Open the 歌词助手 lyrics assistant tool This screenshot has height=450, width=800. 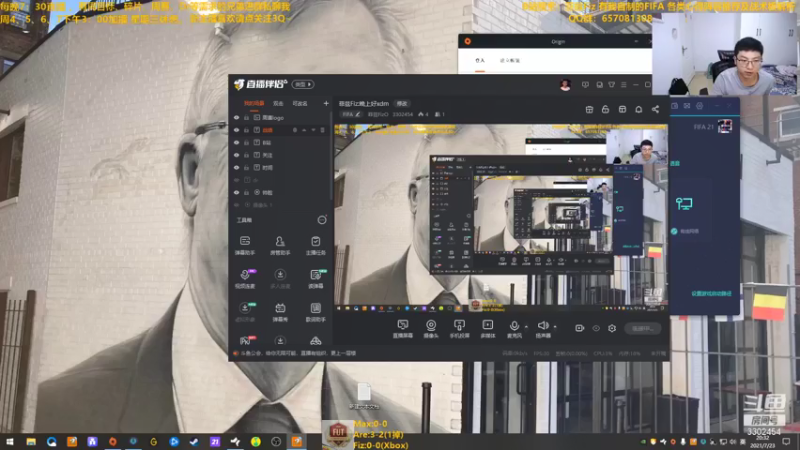pyautogui.click(x=315, y=312)
